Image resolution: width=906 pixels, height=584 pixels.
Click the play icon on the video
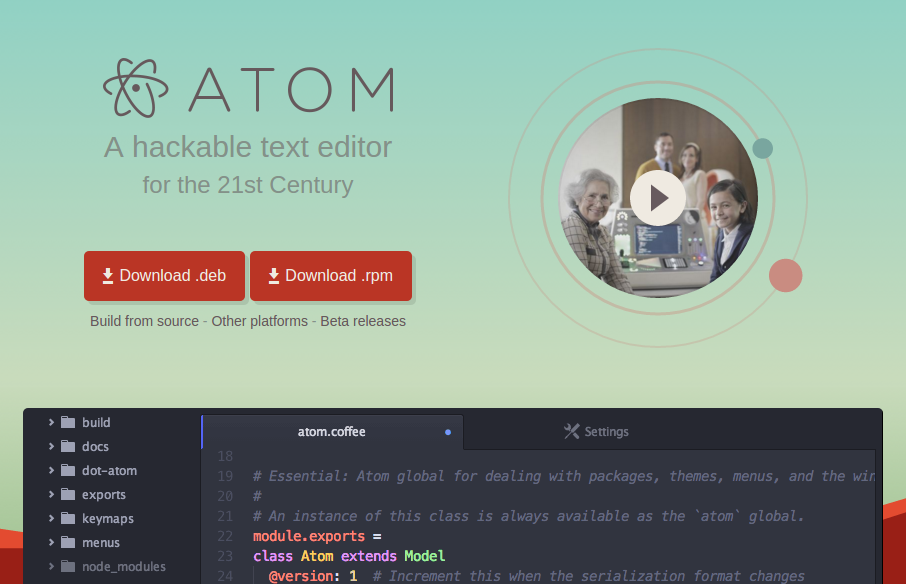click(658, 198)
